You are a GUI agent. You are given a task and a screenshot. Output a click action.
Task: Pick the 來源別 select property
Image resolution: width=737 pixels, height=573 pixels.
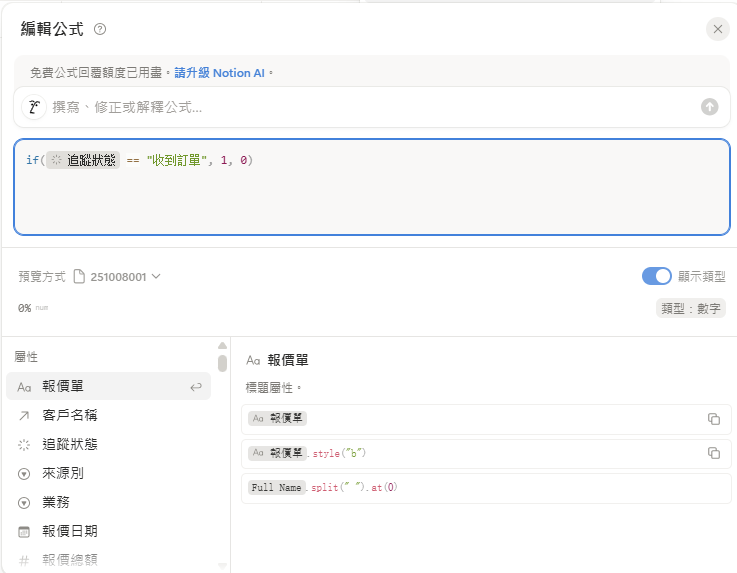pyautogui.click(x=63, y=473)
